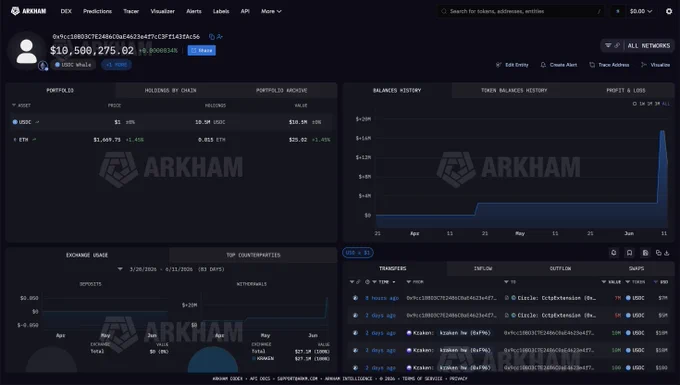Open the USD column filter

656,282
